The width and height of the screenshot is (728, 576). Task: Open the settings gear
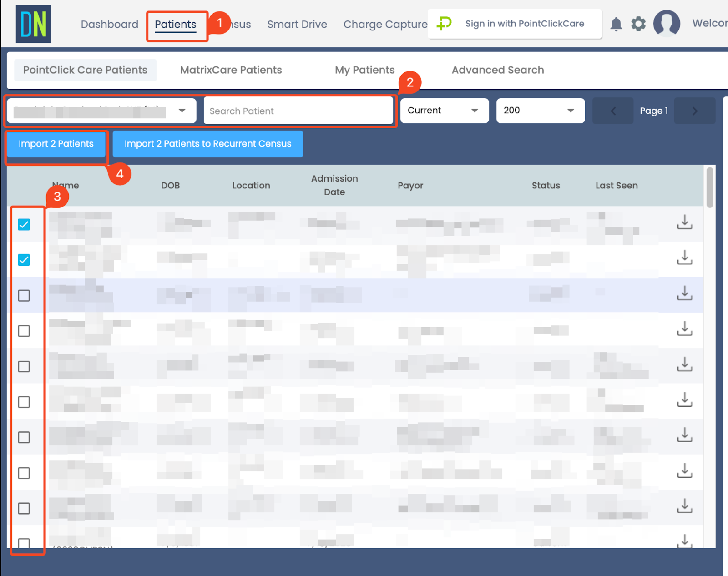point(638,24)
